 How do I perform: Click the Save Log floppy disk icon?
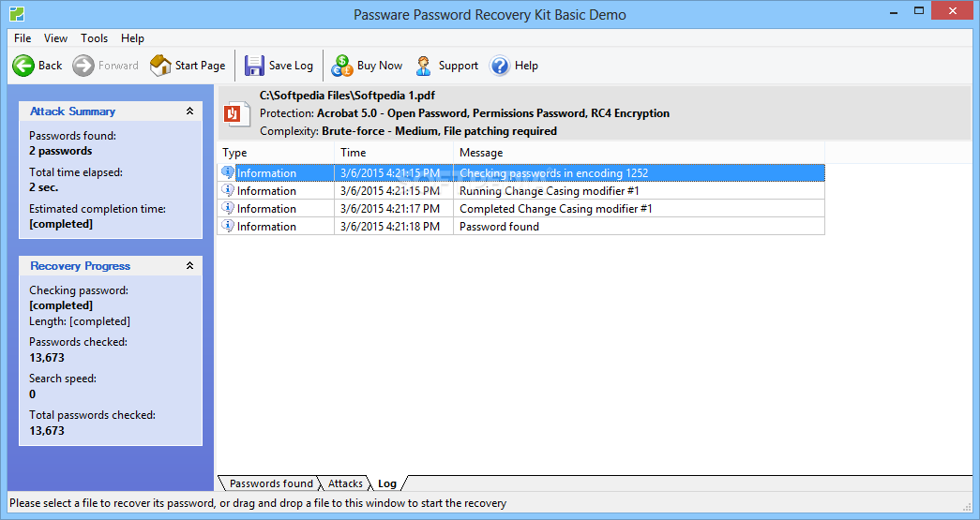pyautogui.click(x=254, y=66)
